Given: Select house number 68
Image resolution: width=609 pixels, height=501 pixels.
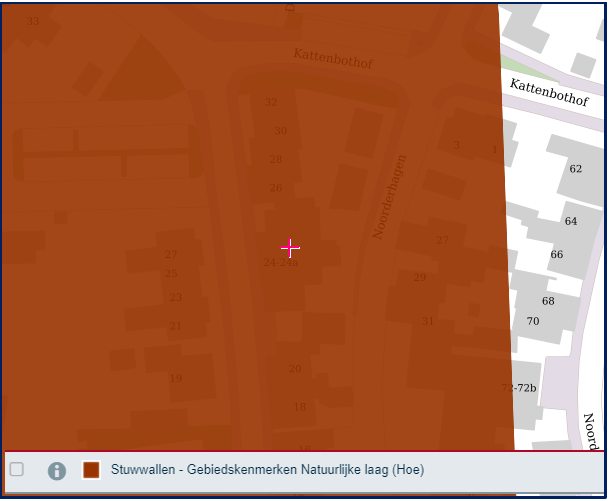Looking at the screenshot, I should tap(548, 301).
